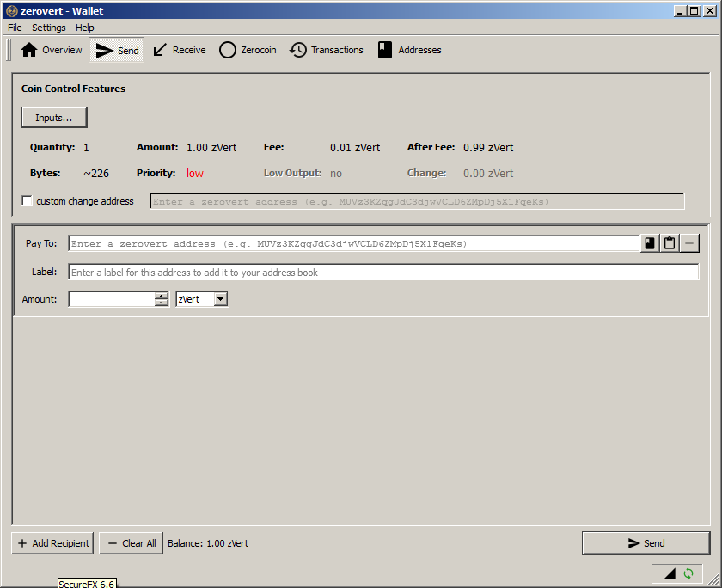Select the Send tab in toolbar
The width and height of the screenshot is (722, 588).
(x=117, y=50)
